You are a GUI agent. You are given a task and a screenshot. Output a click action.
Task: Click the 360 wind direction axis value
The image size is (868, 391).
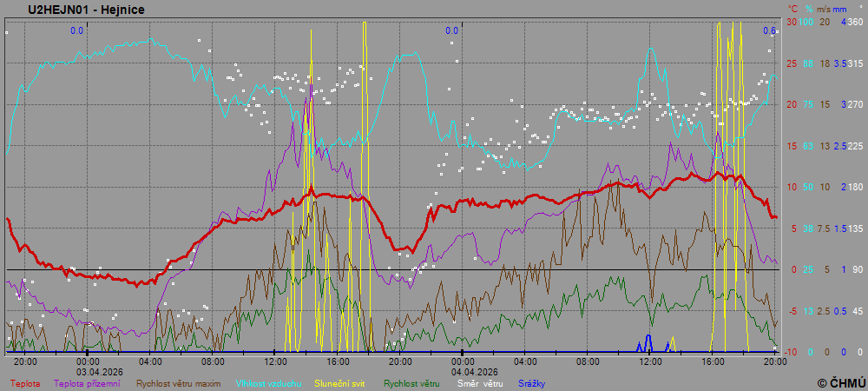855,22
